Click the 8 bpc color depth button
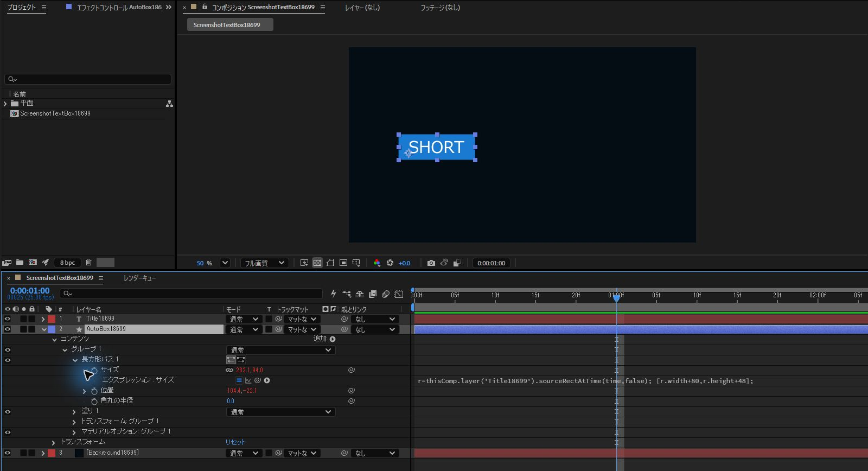 pyautogui.click(x=67, y=263)
